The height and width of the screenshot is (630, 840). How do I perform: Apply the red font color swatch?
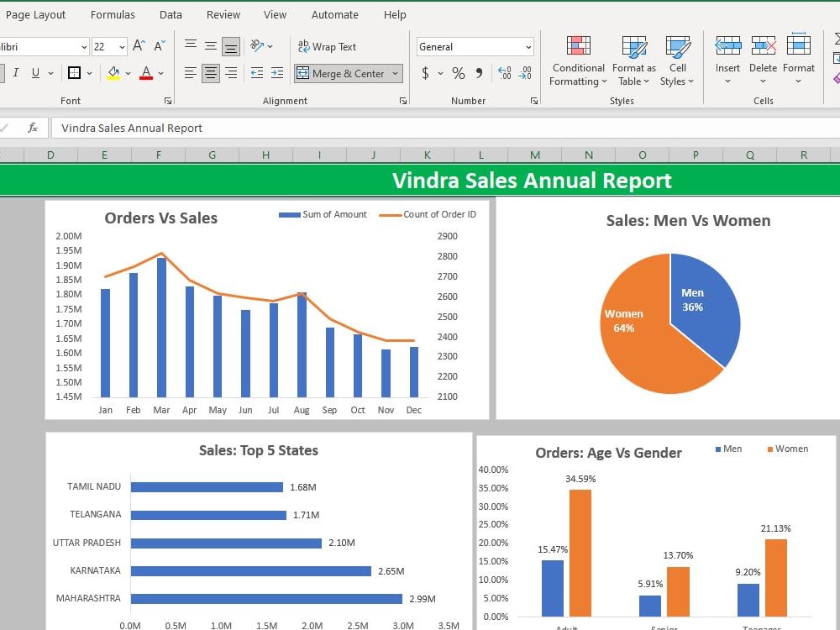click(x=146, y=76)
